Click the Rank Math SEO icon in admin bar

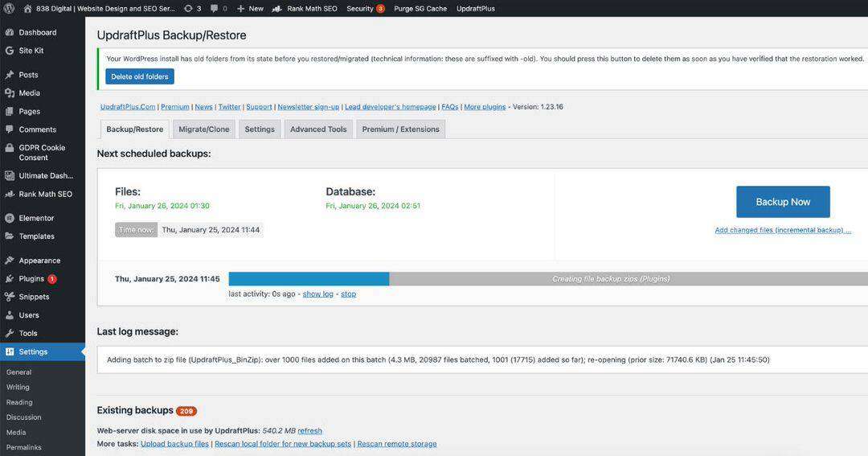277,8
